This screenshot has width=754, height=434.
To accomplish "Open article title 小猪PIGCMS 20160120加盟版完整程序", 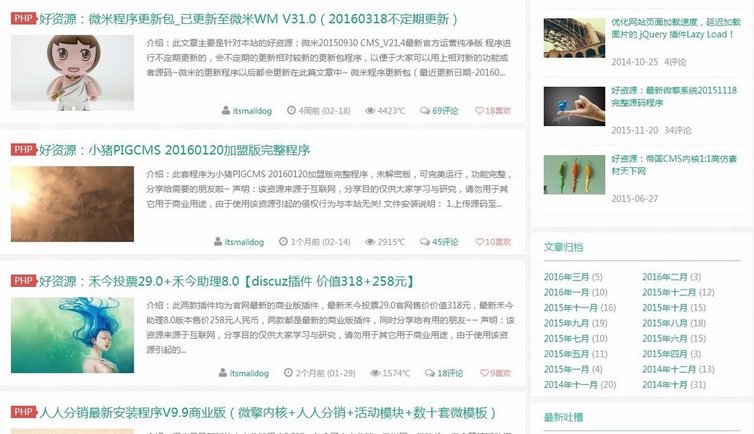I will pos(174,150).
